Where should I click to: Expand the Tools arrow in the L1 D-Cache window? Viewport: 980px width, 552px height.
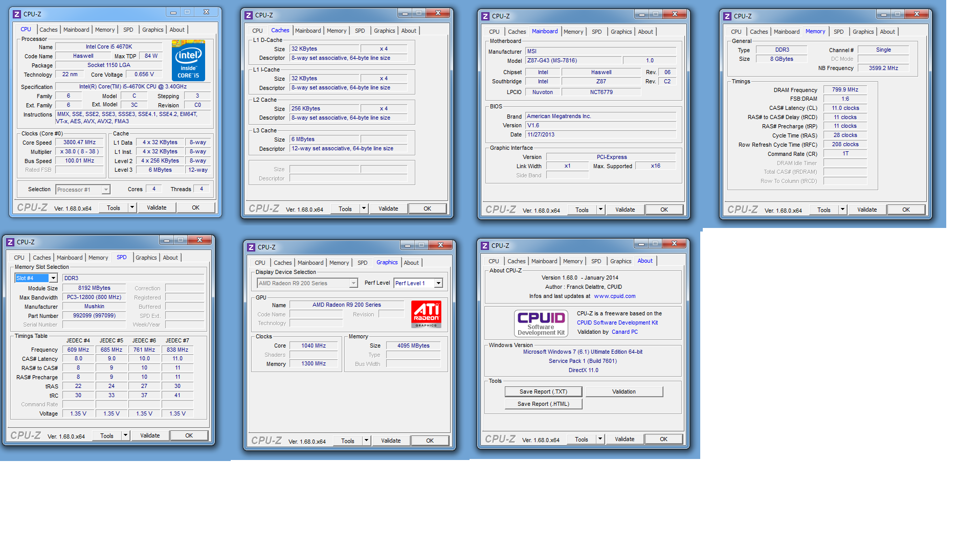tap(364, 209)
